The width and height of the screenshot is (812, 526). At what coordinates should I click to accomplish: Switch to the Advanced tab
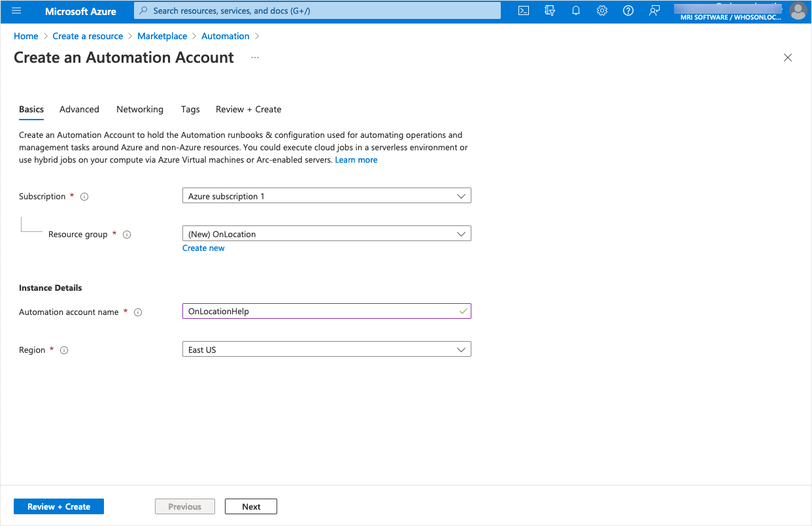[x=79, y=109]
